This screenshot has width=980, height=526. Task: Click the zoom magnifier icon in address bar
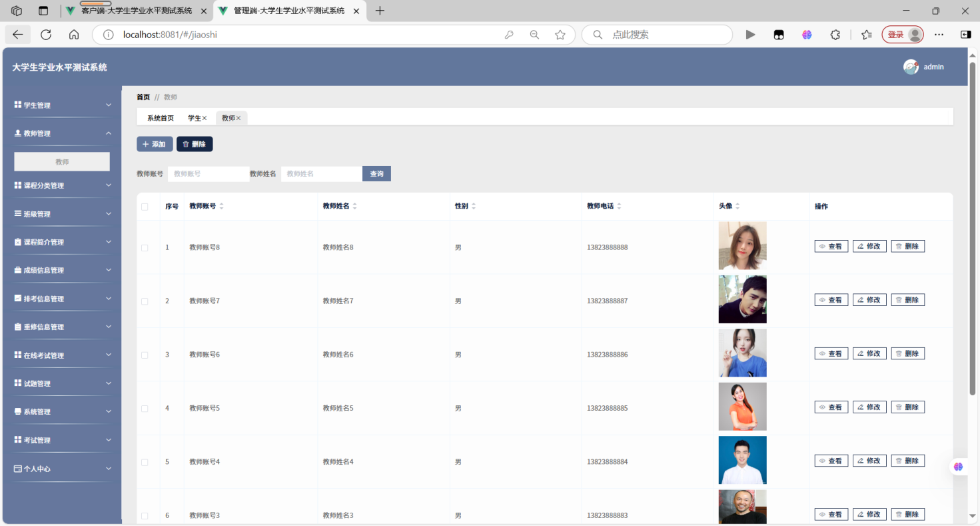point(534,35)
